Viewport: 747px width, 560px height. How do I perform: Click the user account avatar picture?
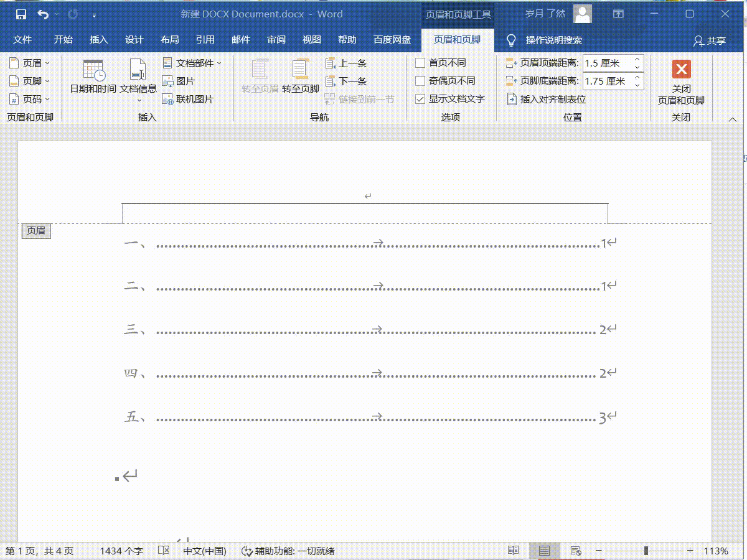tap(583, 14)
